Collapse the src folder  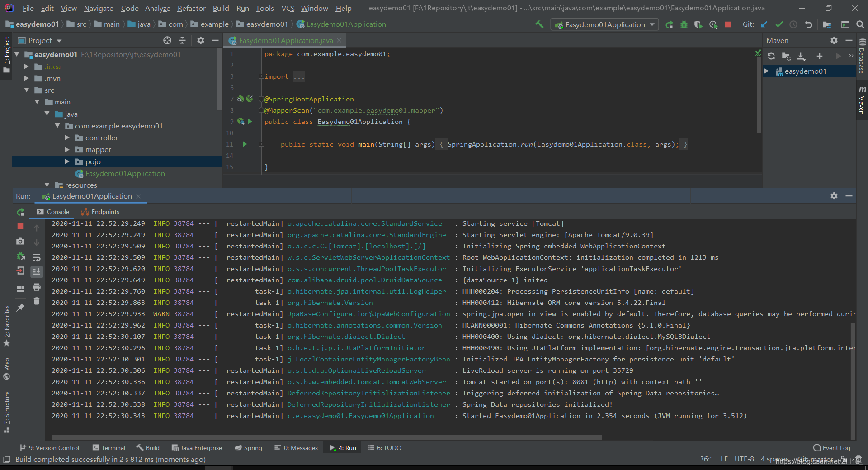click(27, 90)
